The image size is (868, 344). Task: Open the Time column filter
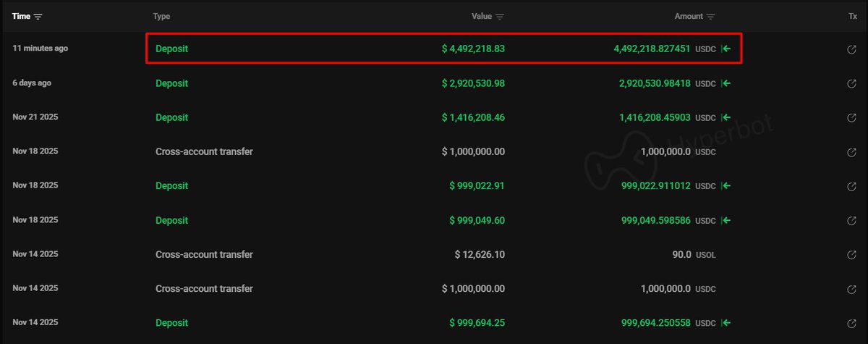coord(38,16)
